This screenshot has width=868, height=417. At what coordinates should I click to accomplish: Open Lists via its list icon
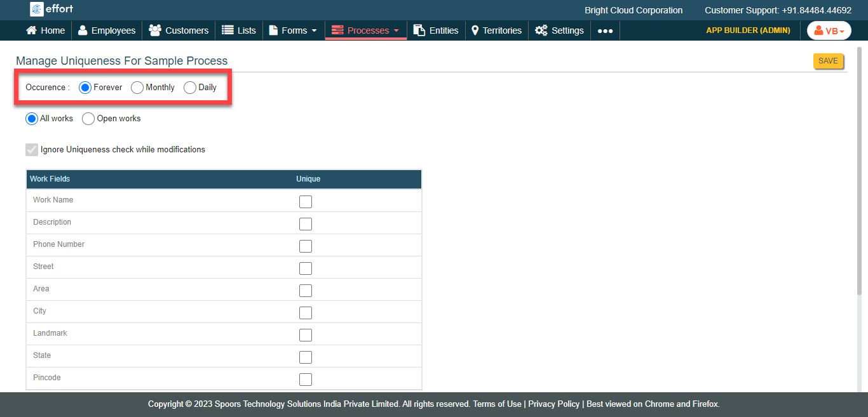227,30
